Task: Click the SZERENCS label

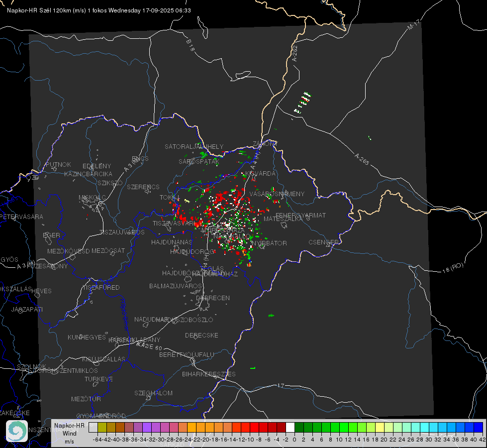Action: pos(143,187)
